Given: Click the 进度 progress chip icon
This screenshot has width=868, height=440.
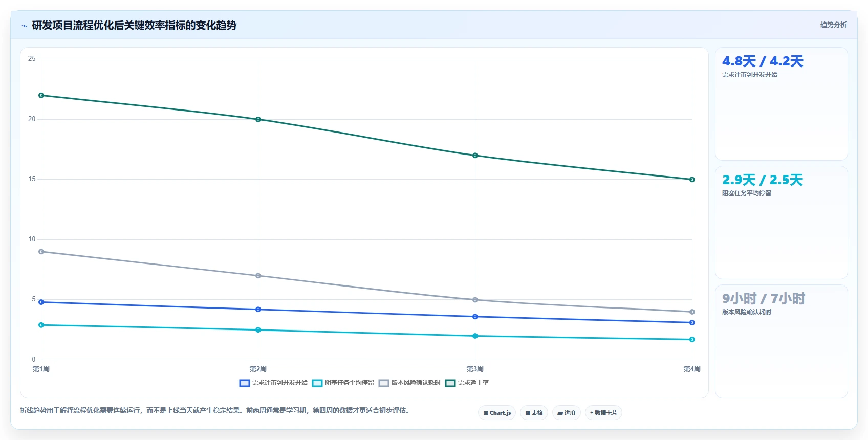Looking at the screenshot, I should 560,413.
